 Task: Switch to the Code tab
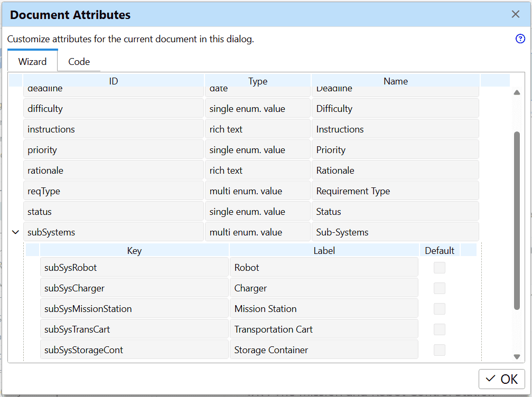coord(78,61)
